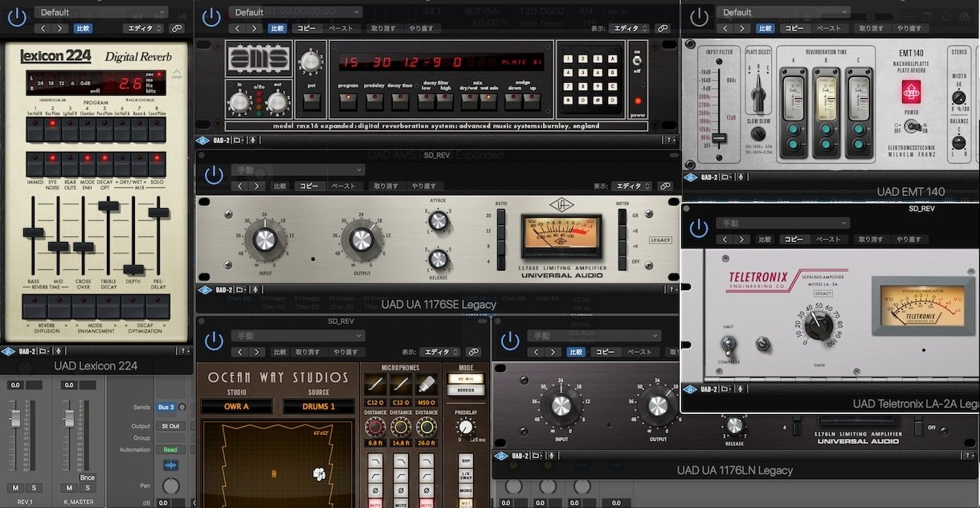Image resolution: width=980 pixels, height=508 pixels.
Task: Select previous preset arrow in the AMS RMX16 header
Action: 237,28
